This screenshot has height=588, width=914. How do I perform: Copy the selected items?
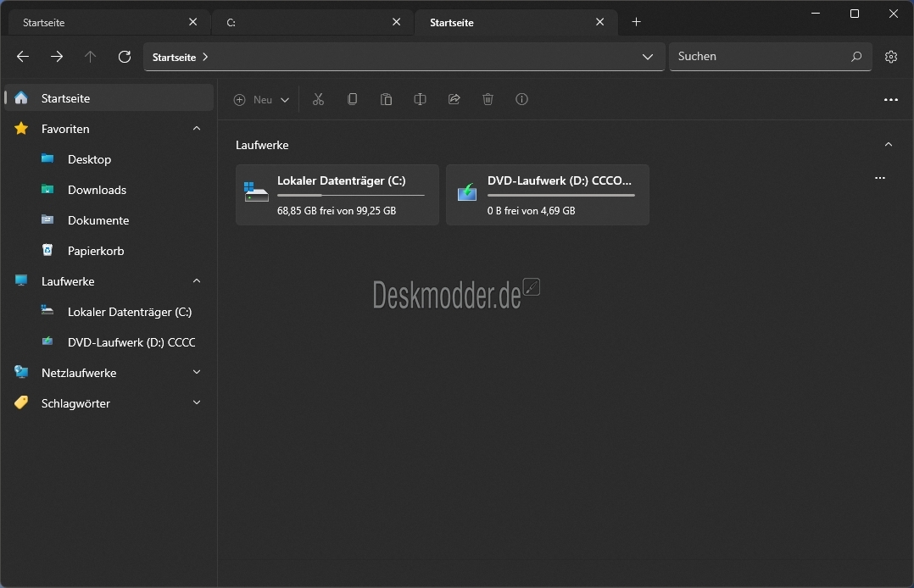pos(352,99)
